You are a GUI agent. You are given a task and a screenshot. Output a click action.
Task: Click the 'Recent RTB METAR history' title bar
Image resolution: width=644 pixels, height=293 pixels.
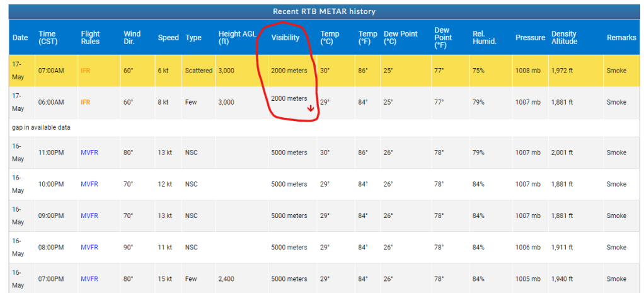324,11
